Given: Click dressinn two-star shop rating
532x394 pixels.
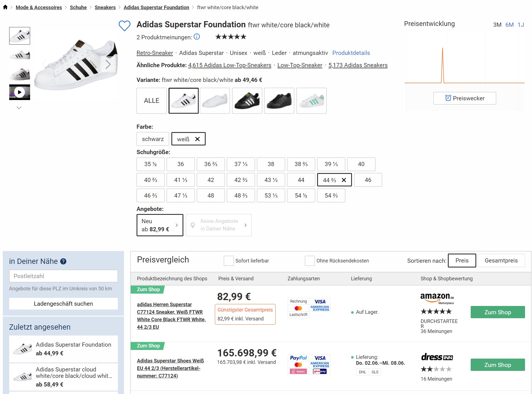Looking at the screenshot, I should [x=436, y=369].
